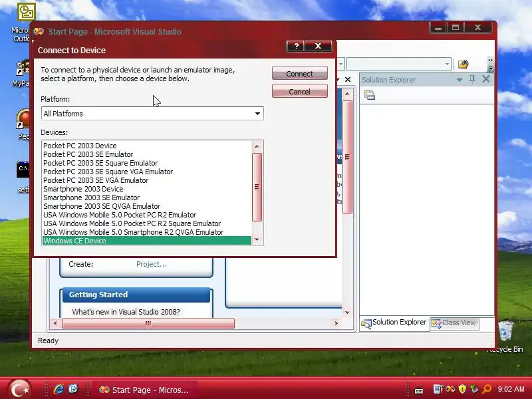Screen dimensions: 532x399
Task: Open What's new in Visual Studio 2008? link
Action: click(x=126, y=312)
